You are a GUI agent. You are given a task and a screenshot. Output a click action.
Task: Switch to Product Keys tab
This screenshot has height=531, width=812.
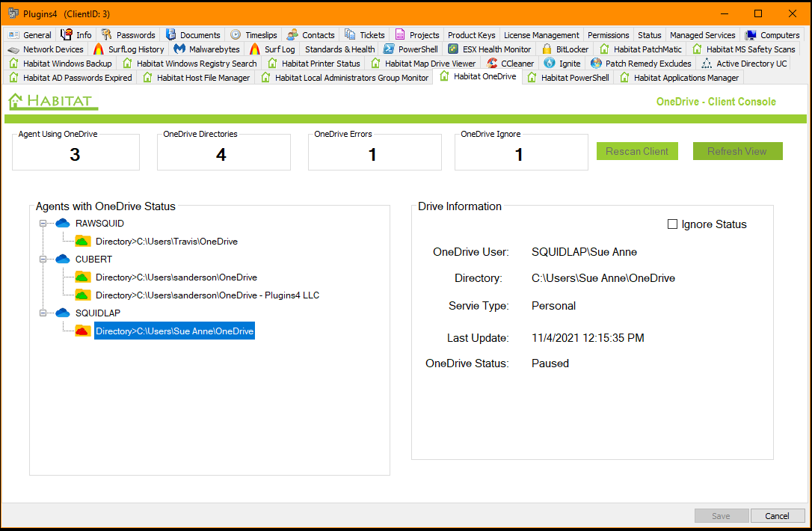[471, 34]
